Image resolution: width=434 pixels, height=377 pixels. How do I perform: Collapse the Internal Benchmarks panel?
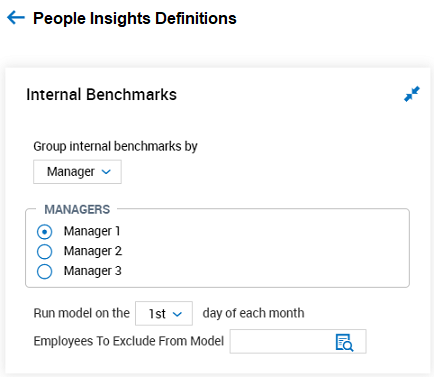(412, 94)
